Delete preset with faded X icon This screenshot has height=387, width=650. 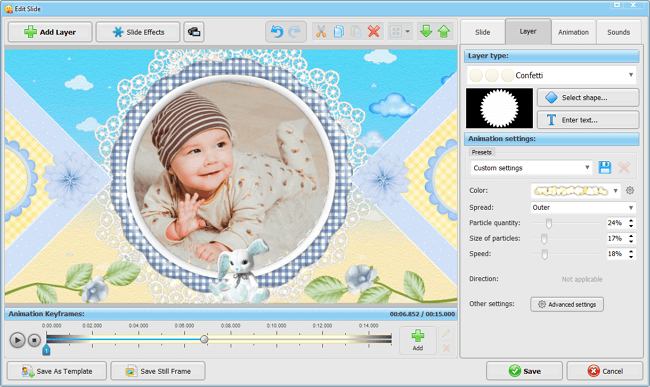(x=624, y=167)
